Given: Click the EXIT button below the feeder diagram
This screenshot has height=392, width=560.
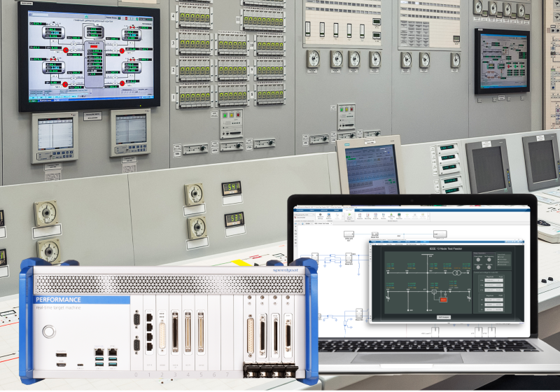Looking at the screenshot, I should [443, 317].
